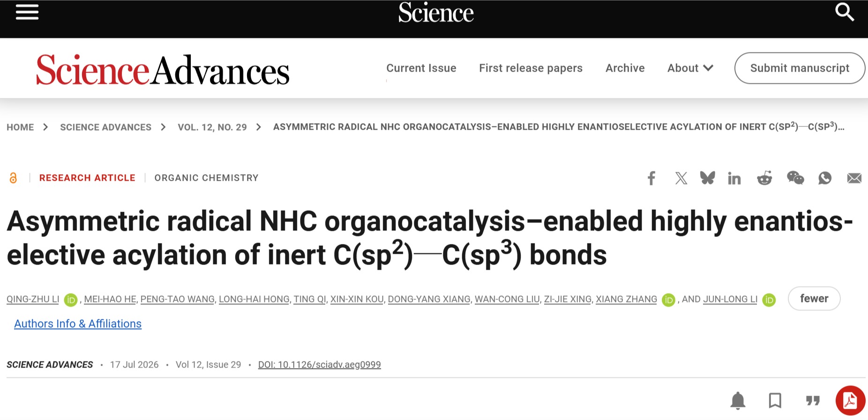Share article via WhatsApp
868x420 pixels.
(x=825, y=178)
